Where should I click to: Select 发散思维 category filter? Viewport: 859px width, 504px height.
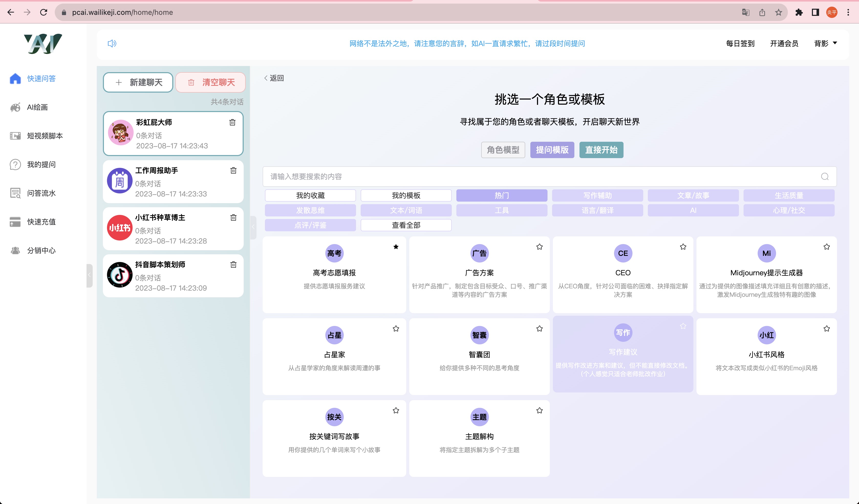[310, 211]
